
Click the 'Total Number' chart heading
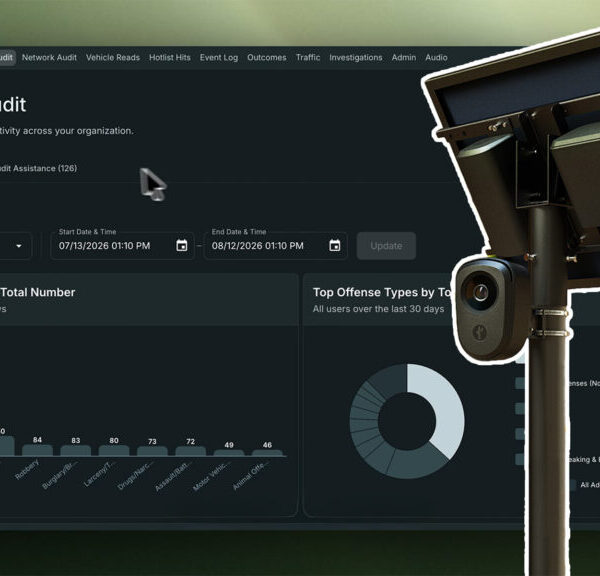pyautogui.click(x=38, y=292)
